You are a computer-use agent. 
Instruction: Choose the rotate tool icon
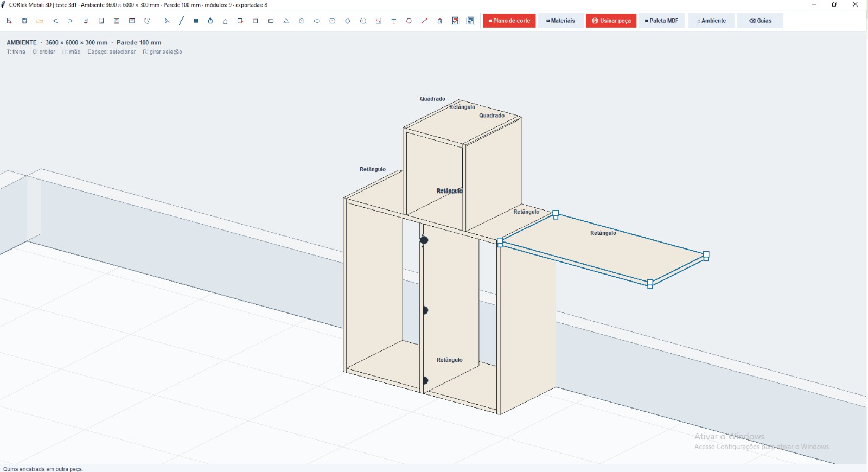click(210, 21)
